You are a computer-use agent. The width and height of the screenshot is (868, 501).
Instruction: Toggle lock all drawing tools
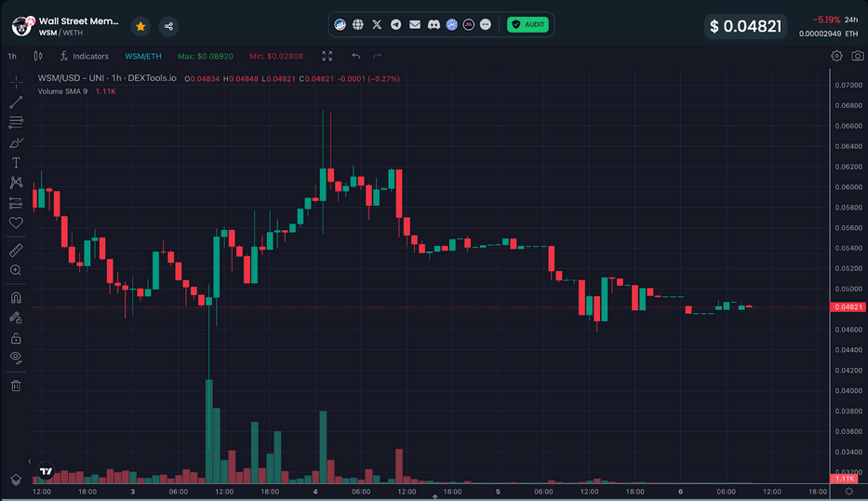pyautogui.click(x=16, y=338)
